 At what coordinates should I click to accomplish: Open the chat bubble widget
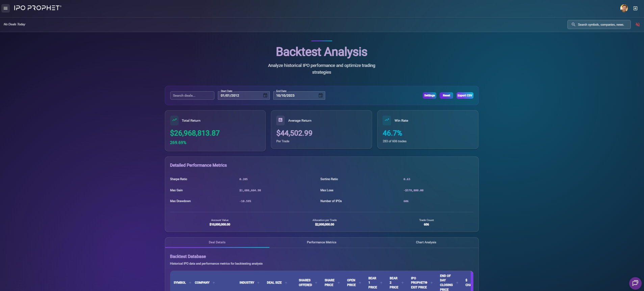coord(635,283)
